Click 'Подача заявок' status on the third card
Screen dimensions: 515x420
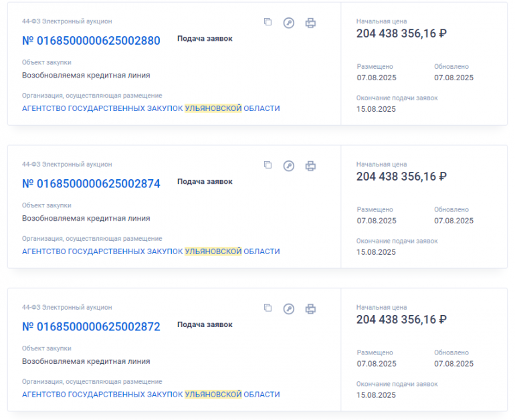pyautogui.click(x=205, y=325)
